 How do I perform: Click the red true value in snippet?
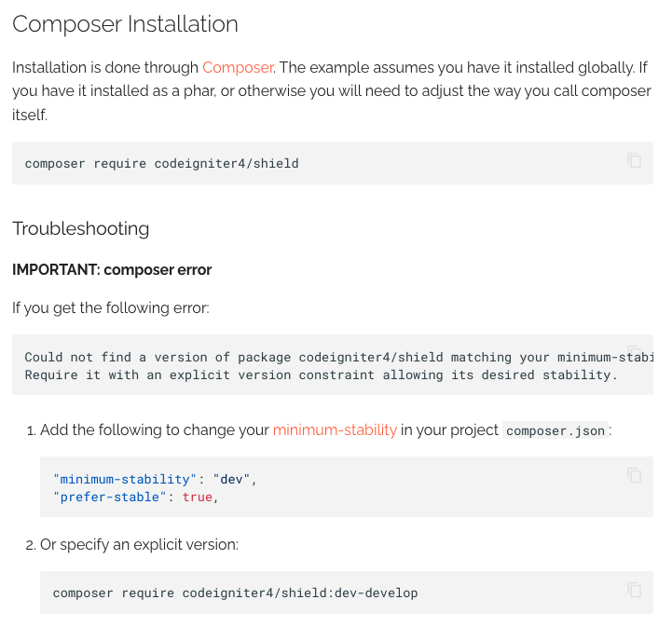click(197, 497)
